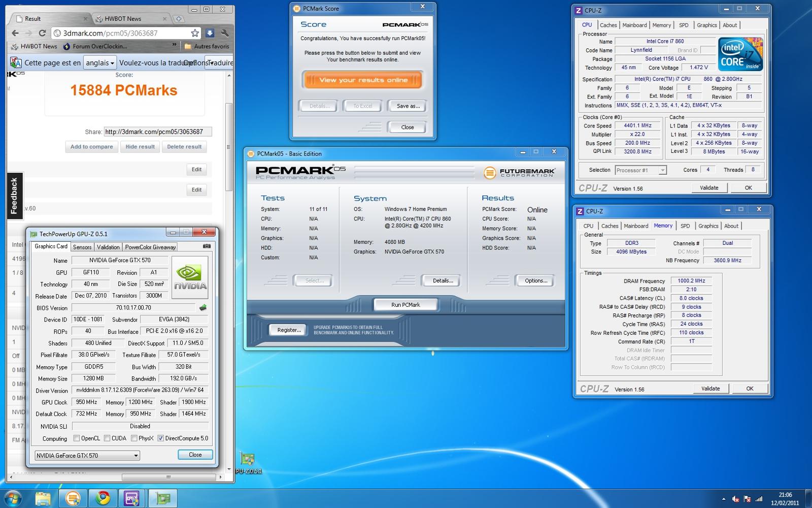
Task: Open SPD tab in bottom CPU-Z window
Action: (685, 226)
